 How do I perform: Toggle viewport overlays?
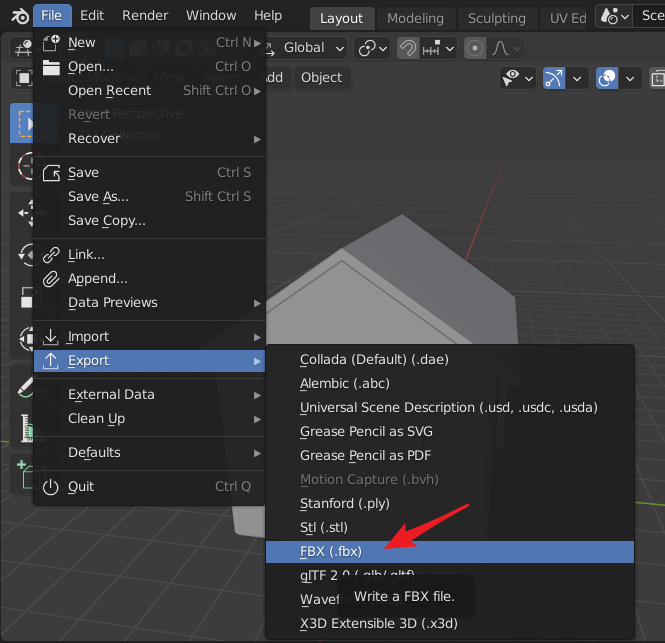click(607, 78)
